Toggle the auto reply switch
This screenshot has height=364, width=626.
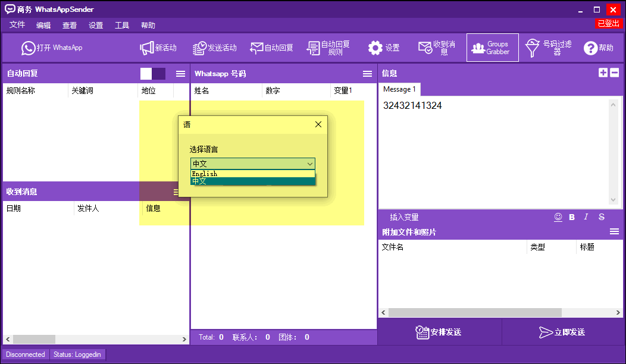tap(153, 73)
